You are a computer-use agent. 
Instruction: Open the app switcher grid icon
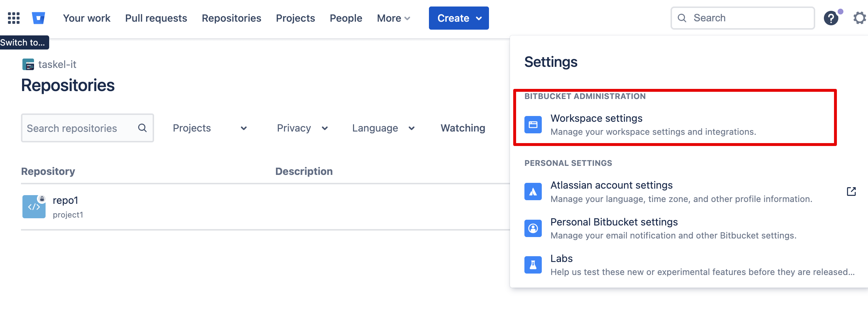(x=14, y=18)
